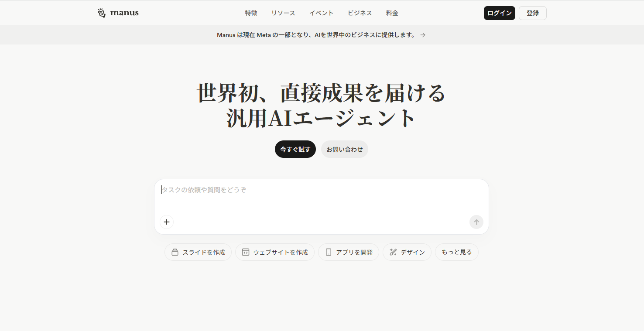Click the plus attachment icon
The width and height of the screenshot is (644, 331).
pos(167,222)
